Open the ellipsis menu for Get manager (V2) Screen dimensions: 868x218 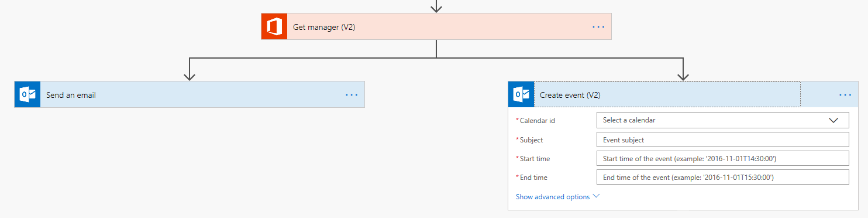[x=598, y=26]
